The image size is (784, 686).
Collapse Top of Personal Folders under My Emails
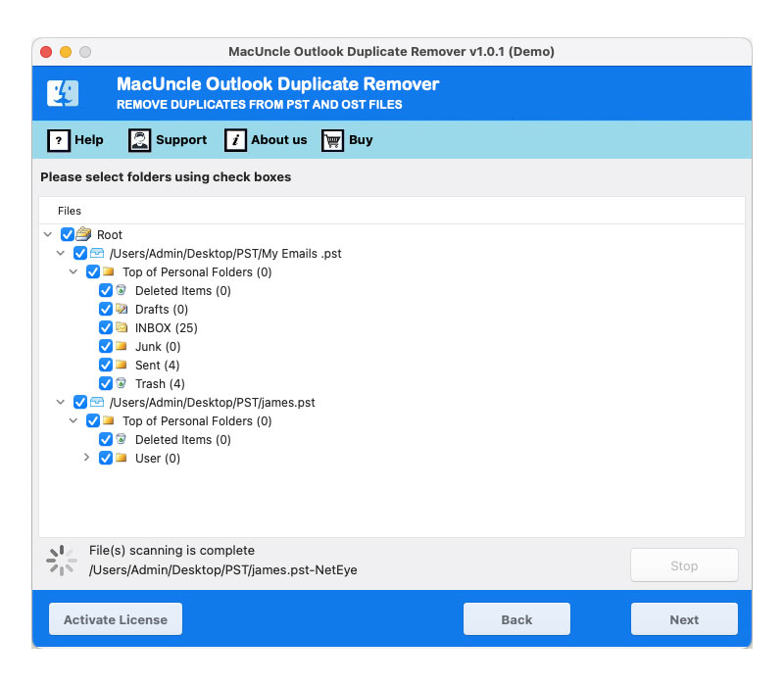(73, 271)
